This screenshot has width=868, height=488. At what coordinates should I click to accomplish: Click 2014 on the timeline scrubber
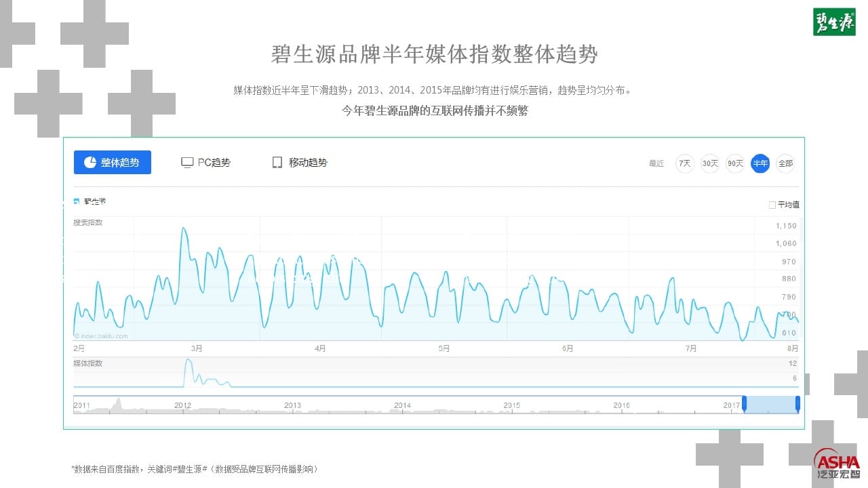pos(402,405)
